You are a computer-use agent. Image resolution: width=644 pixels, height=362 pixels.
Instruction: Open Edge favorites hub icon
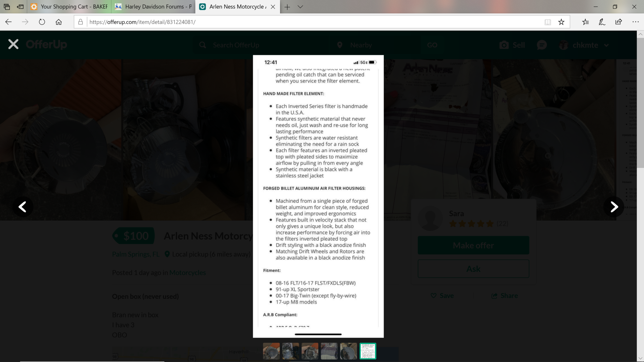[x=585, y=22]
